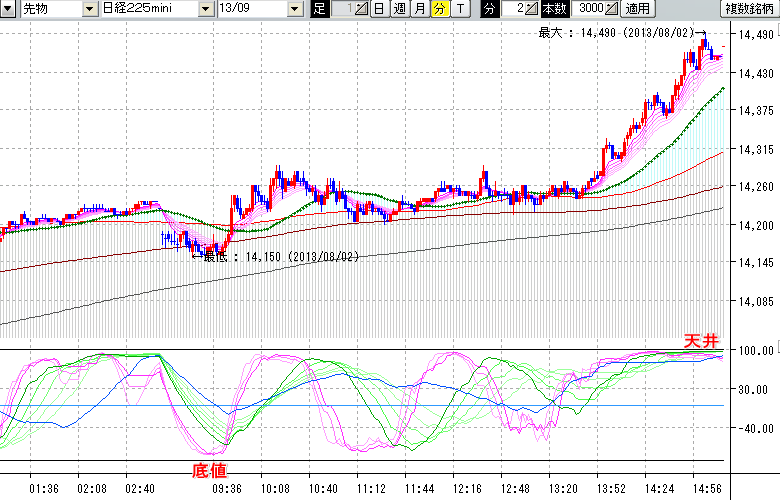The height and width of the screenshot is (500, 780).
Task: Click the red 天井 marker on oscillator
Action: [701, 341]
